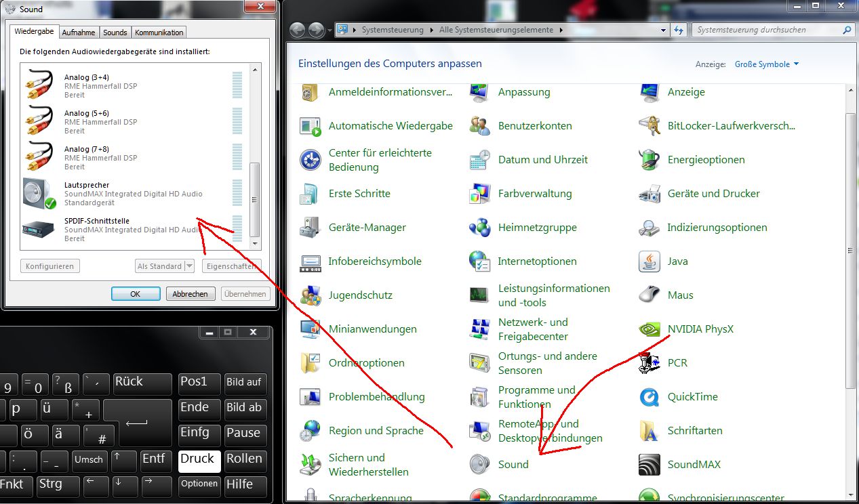Viewport: 859px width, 504px height.
Task: Open the Problembehandlung icon
Action: coord(311,397)
